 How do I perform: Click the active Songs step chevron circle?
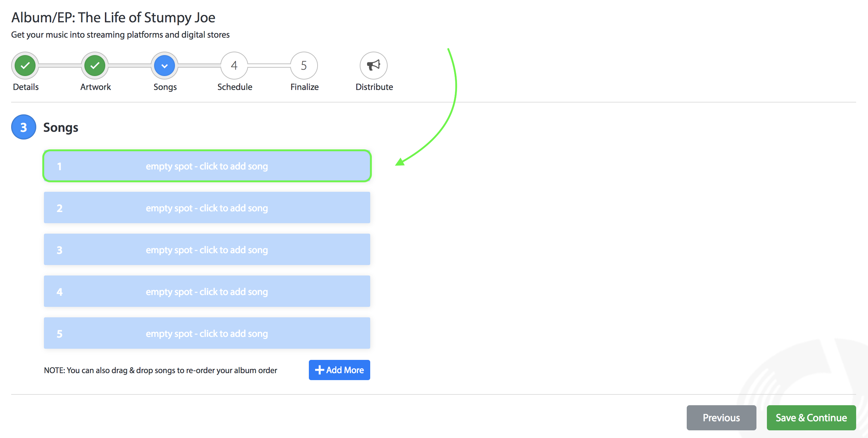coord(165,65)
